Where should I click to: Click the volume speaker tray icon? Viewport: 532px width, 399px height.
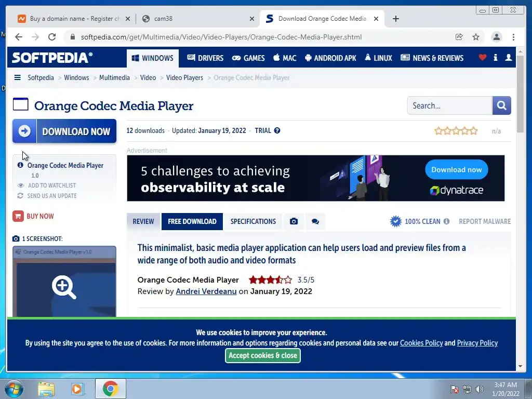pyautogui.click(x=479, y=389)
